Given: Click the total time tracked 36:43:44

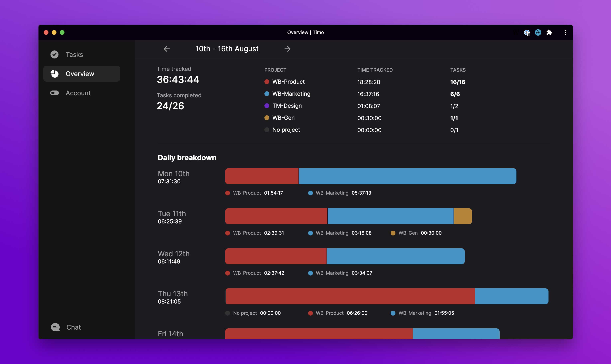Looking at the screenshot, I should tap(178, 79).
